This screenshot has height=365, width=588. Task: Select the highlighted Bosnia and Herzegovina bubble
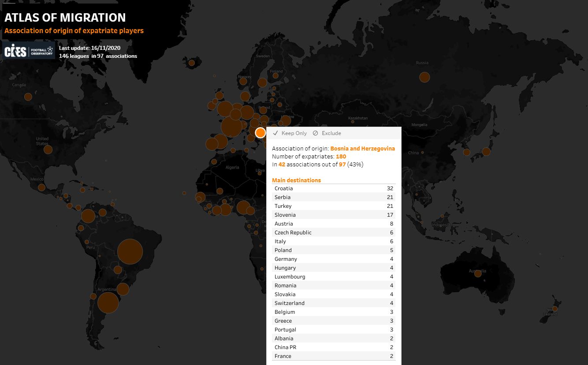pos(261,132)
